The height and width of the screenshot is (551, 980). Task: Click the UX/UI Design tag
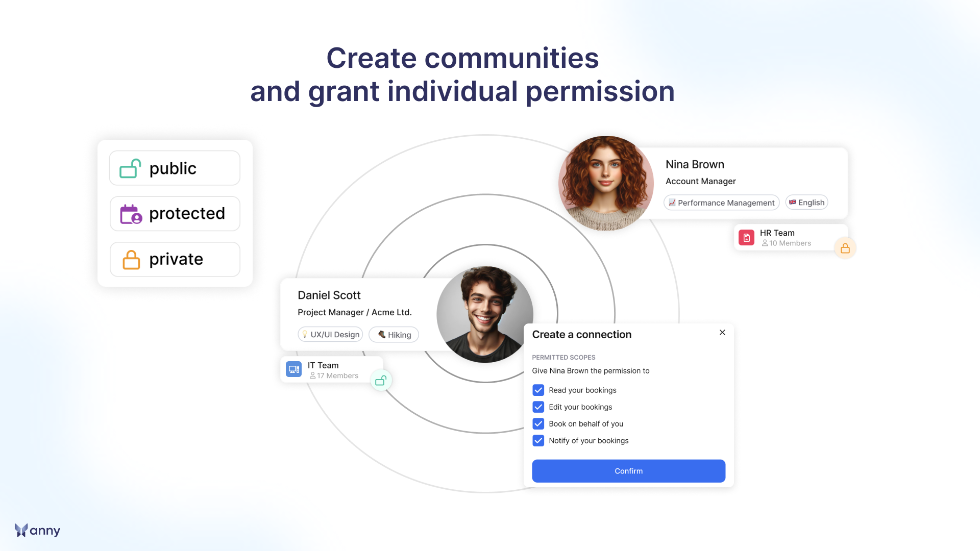pos(330,335)
